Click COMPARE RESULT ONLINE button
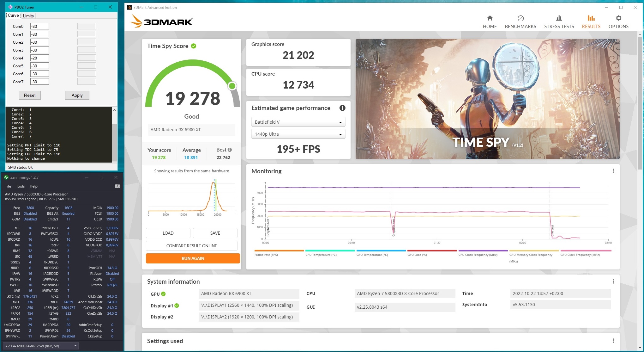This screenshot has height=352, width=644. pos(191,246)
